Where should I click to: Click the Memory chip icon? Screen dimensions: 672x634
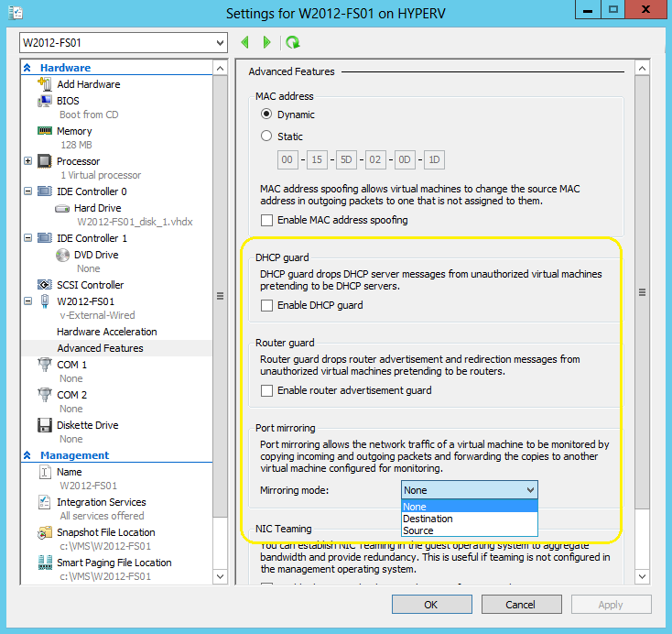[x=44, y=131]
